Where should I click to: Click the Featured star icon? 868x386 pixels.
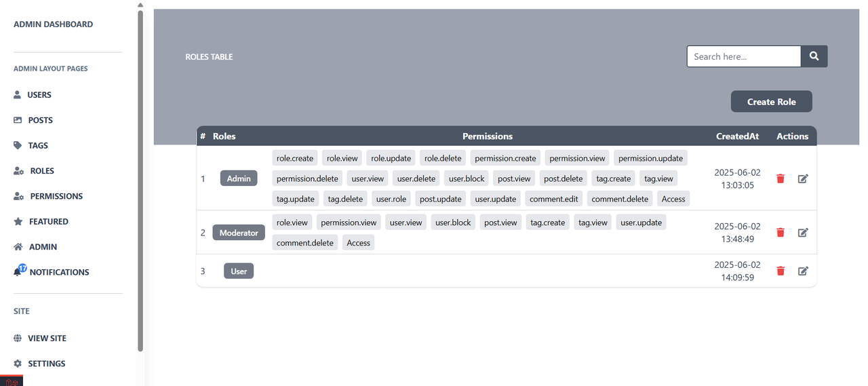pos(18,221)
